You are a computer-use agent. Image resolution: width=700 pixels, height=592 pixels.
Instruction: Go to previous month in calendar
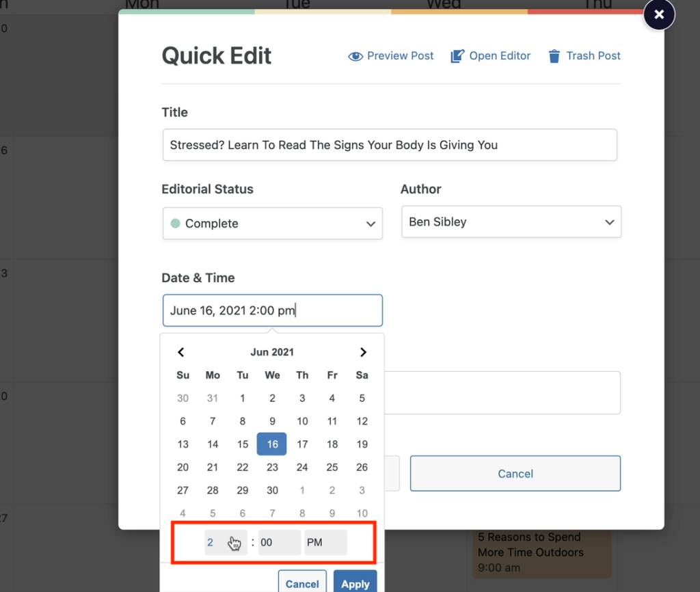pos(180,352)
